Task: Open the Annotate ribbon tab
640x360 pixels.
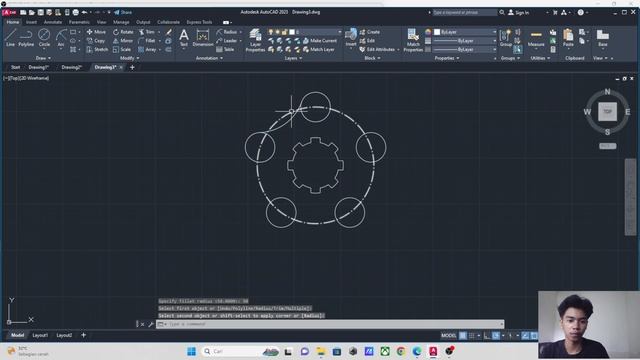Action: coord(53,22)
